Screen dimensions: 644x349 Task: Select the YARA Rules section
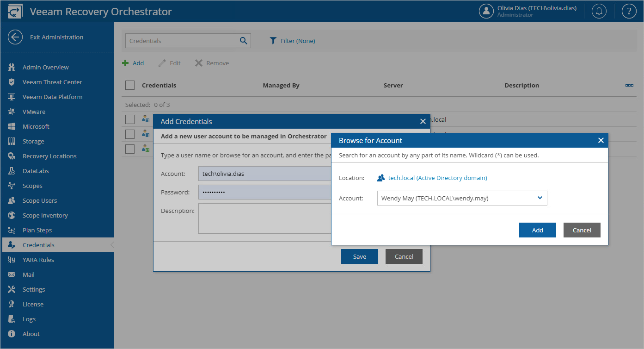pyautogui.click(x=39, y=259)
